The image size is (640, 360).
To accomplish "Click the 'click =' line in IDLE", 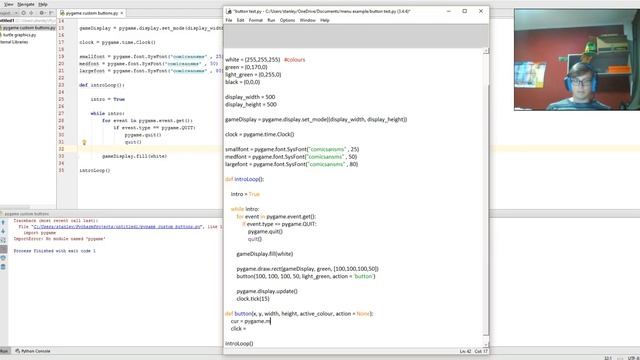I will point(238,329).
